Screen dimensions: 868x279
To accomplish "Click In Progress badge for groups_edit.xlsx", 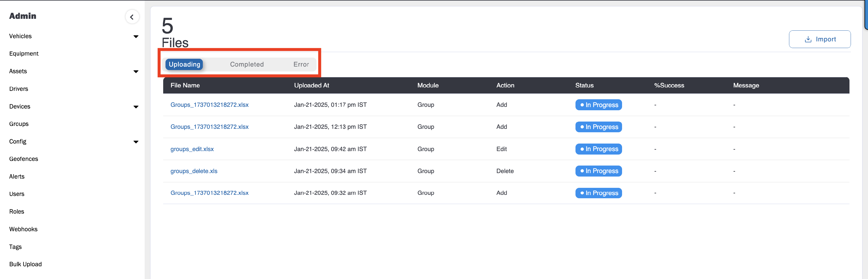I will coord(598,149).
